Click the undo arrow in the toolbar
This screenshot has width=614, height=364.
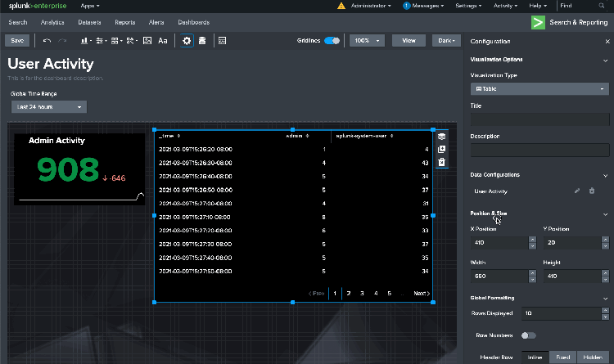(x=47, y=40)
